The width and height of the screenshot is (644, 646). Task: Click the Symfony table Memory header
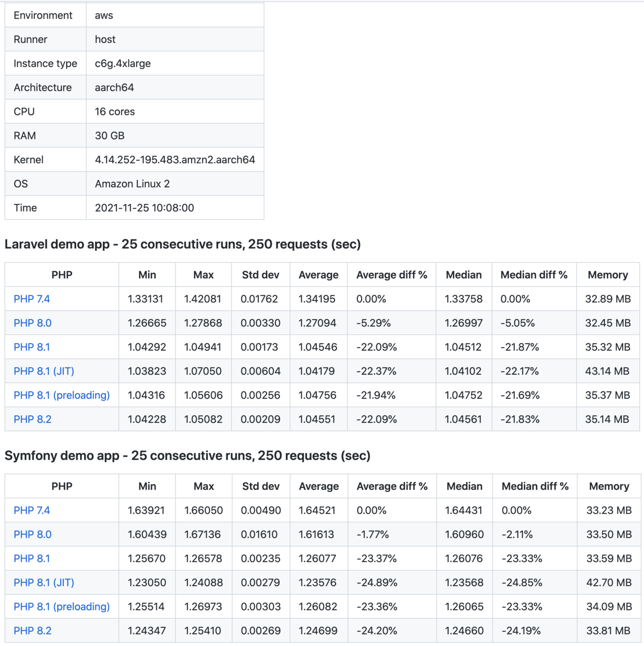click(609, 487)
